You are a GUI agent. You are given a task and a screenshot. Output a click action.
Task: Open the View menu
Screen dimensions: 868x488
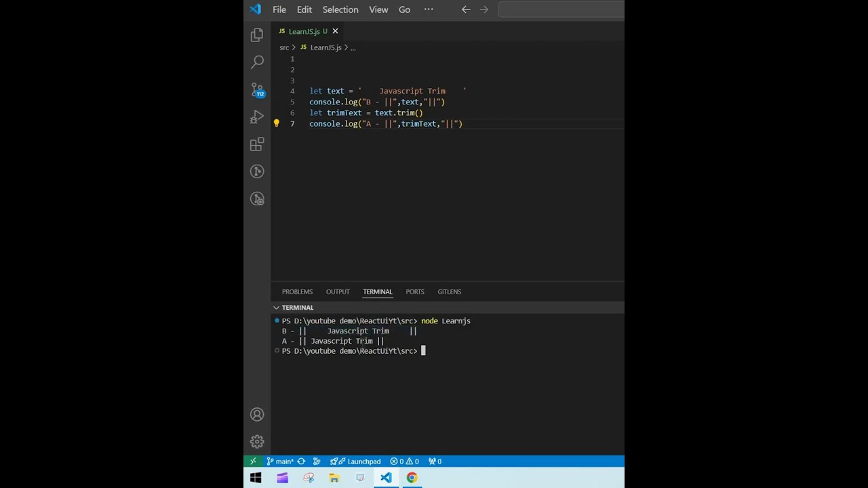(x=378, y=9)
